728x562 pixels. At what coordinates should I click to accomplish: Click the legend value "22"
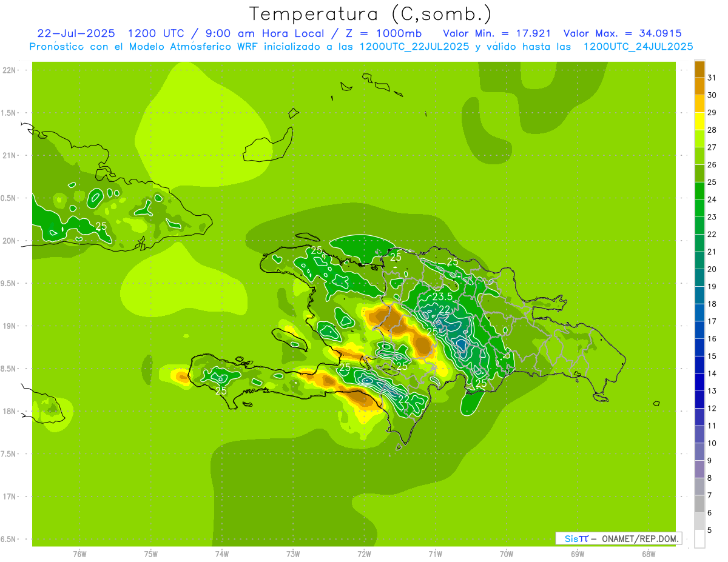pyautogui.click(x=712, y=235)
